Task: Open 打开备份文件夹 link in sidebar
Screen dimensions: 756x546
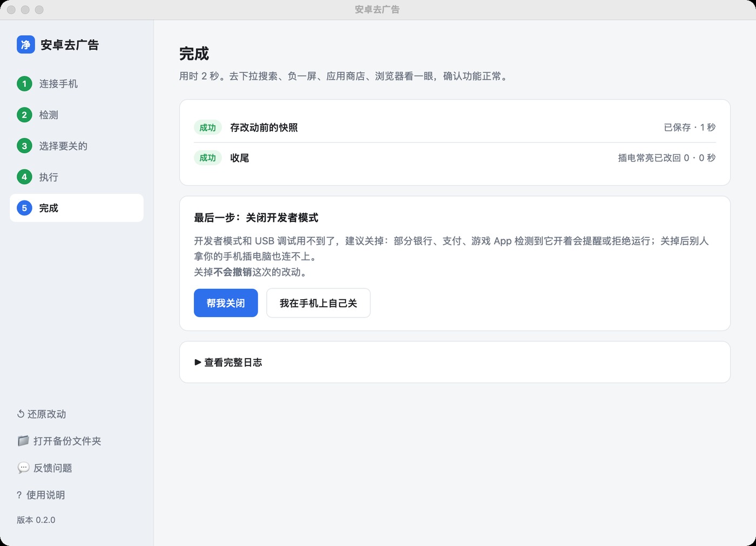Action: (x=59, y=441)
